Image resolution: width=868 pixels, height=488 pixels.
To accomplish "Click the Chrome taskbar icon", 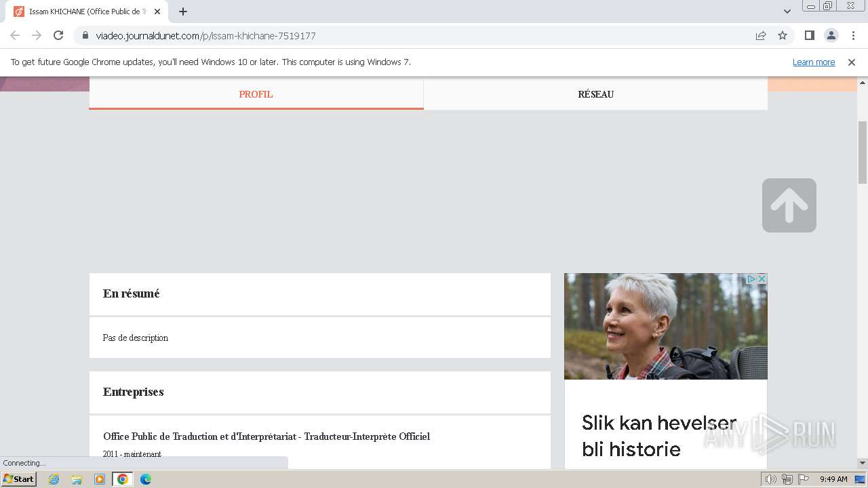I will coord(123,479).
